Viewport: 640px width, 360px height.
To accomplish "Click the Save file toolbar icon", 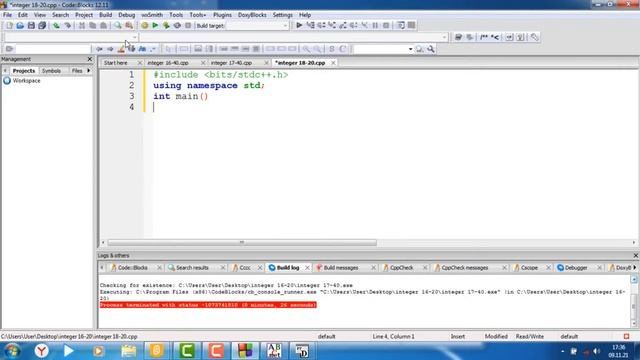I will point(31,25).
